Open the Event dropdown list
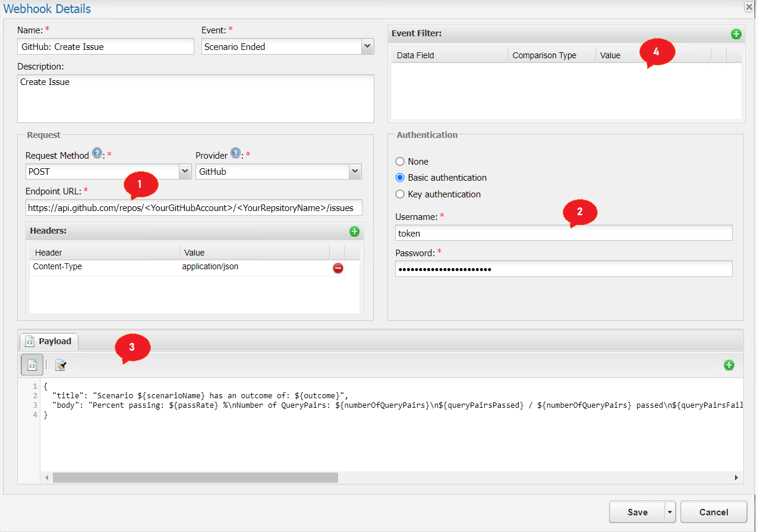This screenshot has height=532, width=757. 367,46
